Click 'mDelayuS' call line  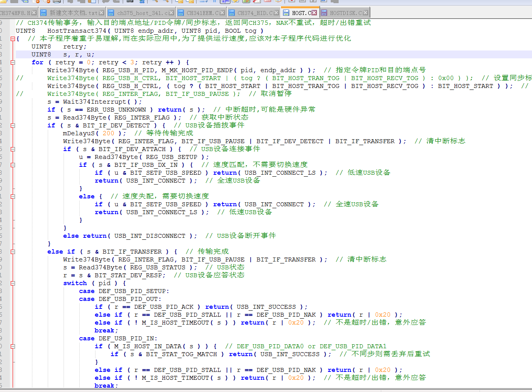click(94, 133)
